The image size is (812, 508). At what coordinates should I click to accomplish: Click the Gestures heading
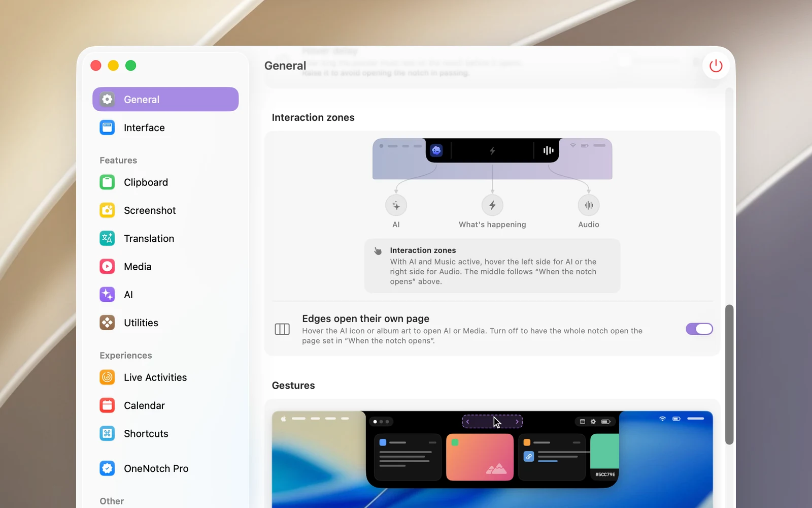tap(293, 386)
